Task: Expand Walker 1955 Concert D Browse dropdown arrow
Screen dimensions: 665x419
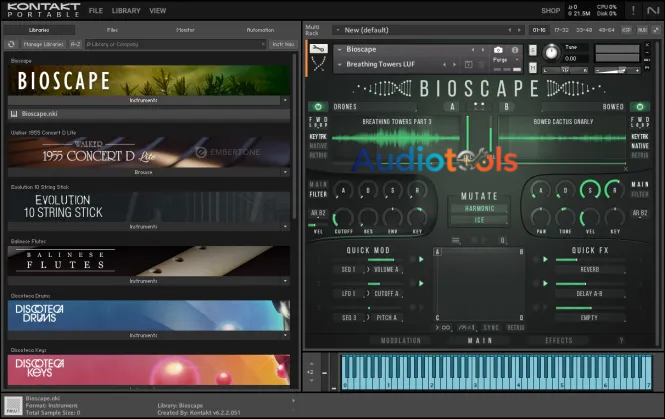Action: tap(285, 172)
